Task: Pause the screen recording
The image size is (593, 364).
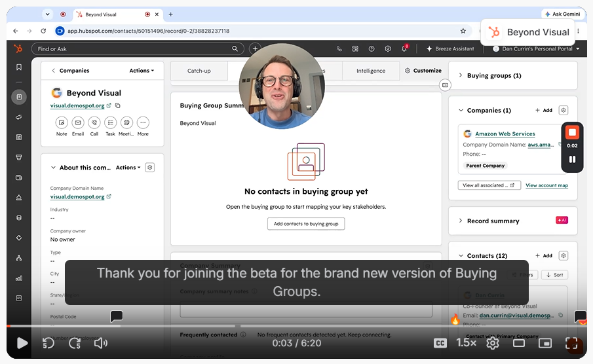Action: coord(572,160)
